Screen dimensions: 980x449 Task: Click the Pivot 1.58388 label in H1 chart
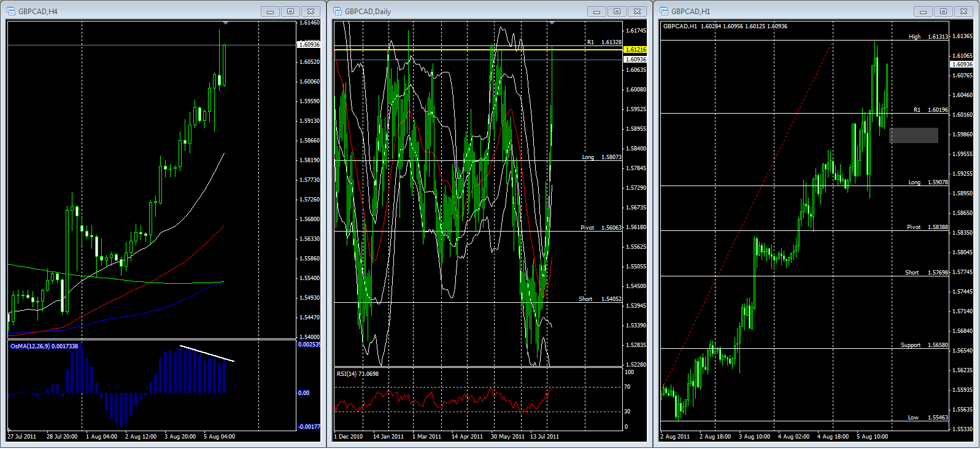coord(928,227)
